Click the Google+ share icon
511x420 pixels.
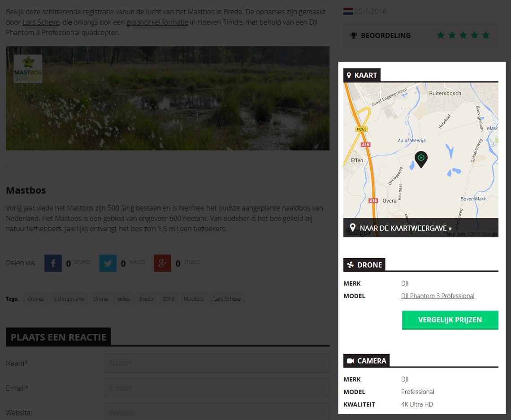pos(162,263)
